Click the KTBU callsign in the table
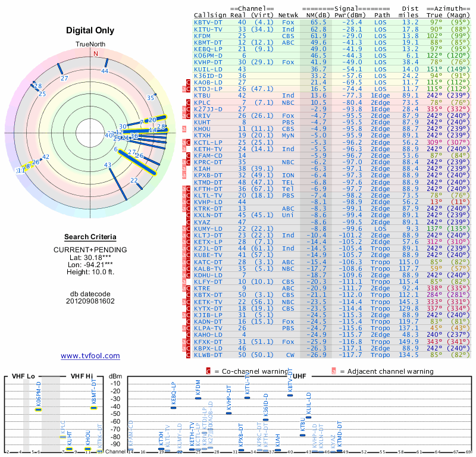476x457 pixels. pos(202,96)
